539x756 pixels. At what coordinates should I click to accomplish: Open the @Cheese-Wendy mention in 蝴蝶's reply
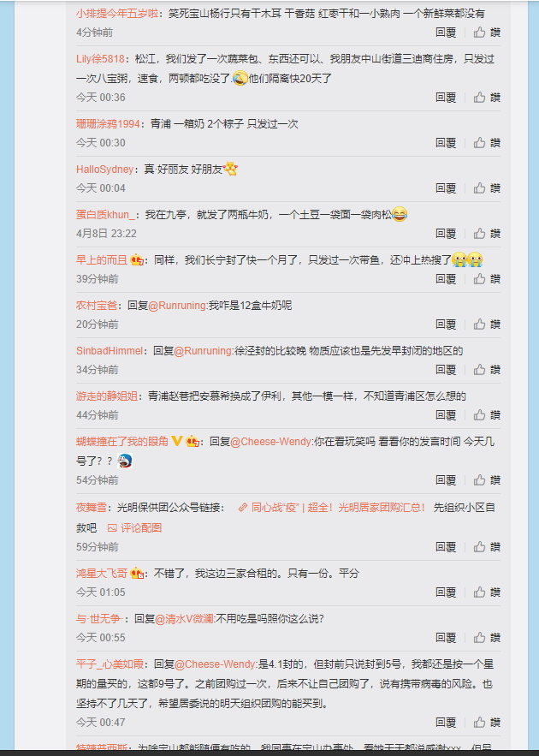pyautogui.click(x=272, y=442)
